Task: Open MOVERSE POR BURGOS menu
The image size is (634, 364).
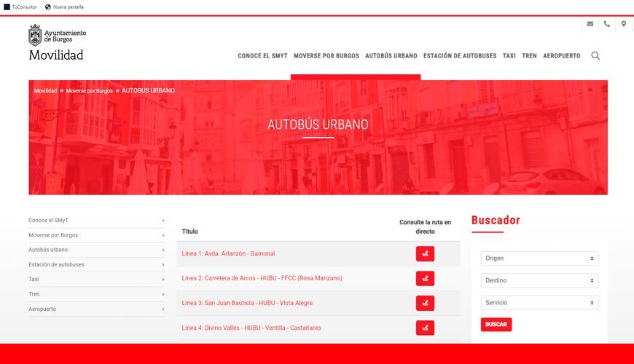Action: coord(326,56)
